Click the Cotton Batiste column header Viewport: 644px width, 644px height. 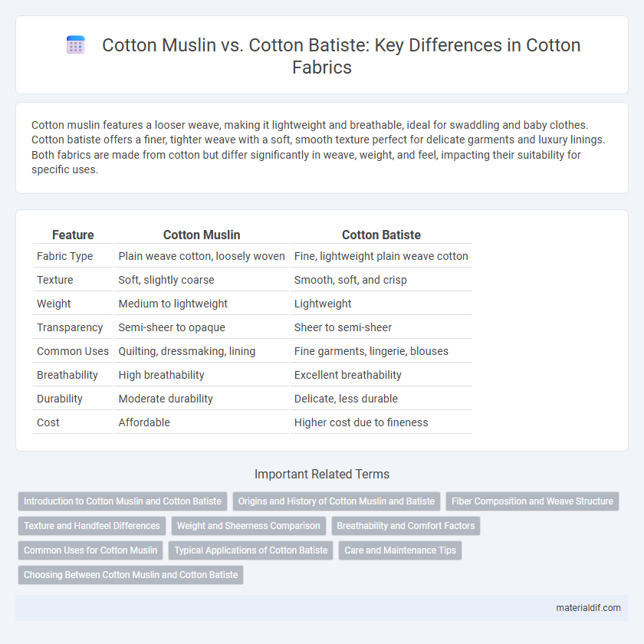click(381, 235)
